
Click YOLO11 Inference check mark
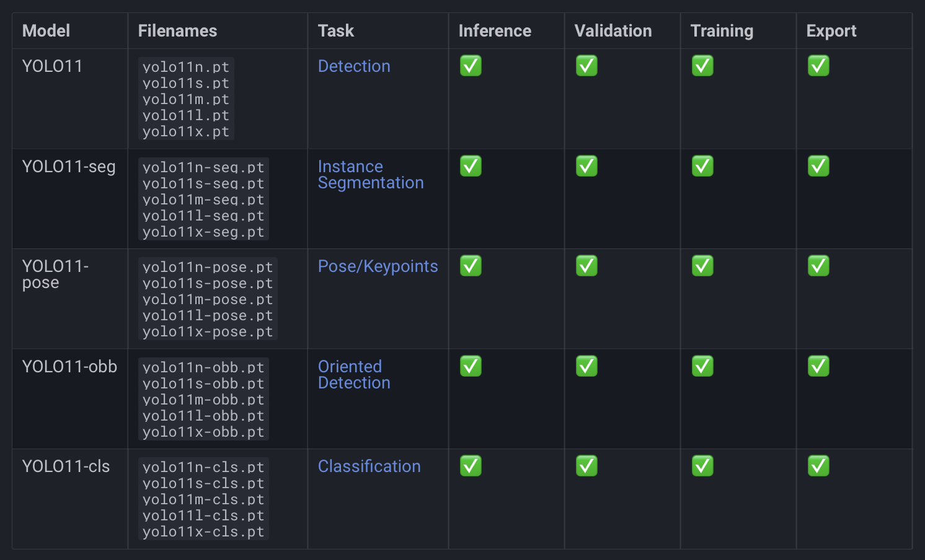point(471,66)
